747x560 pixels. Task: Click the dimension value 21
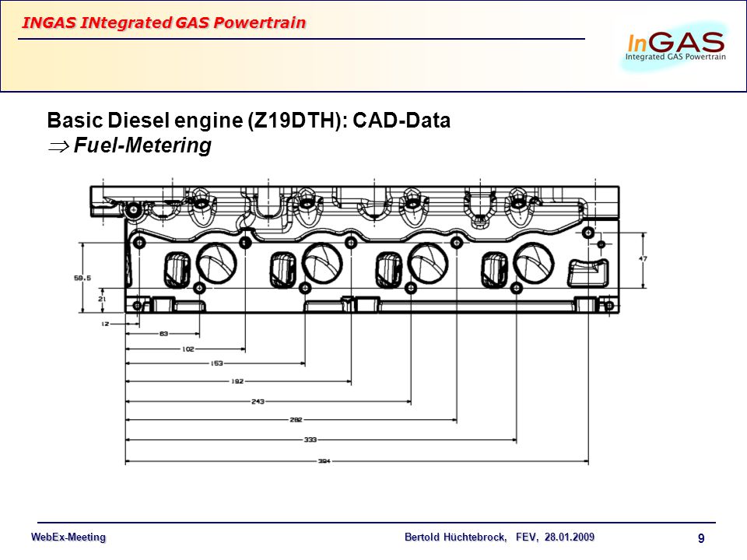[x=102, y=299]
